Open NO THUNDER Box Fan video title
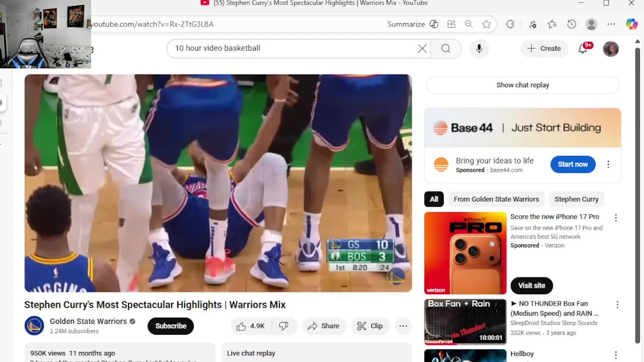 (555, 308)
